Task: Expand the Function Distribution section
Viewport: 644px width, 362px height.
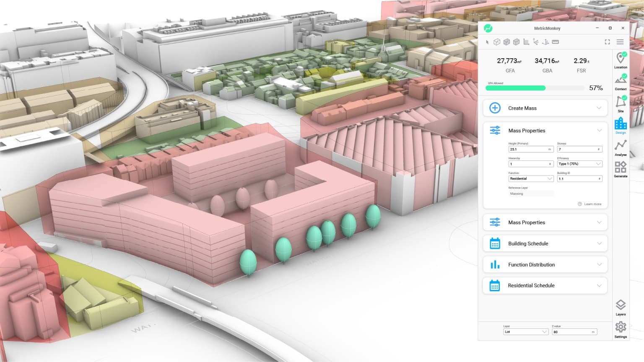Action: [x=545, y=265]
